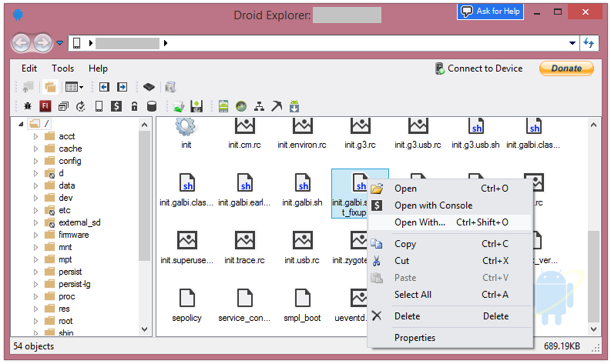611x364 pixels.
Task: Click the device icon in address bar
Action: tap(77, 43)
